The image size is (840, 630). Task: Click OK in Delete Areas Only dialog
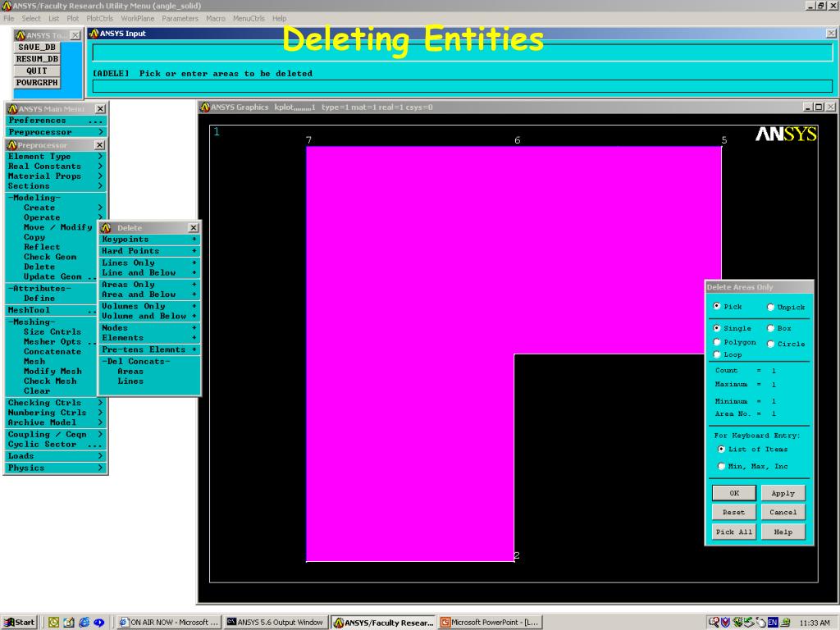click(x=734, y=493)
